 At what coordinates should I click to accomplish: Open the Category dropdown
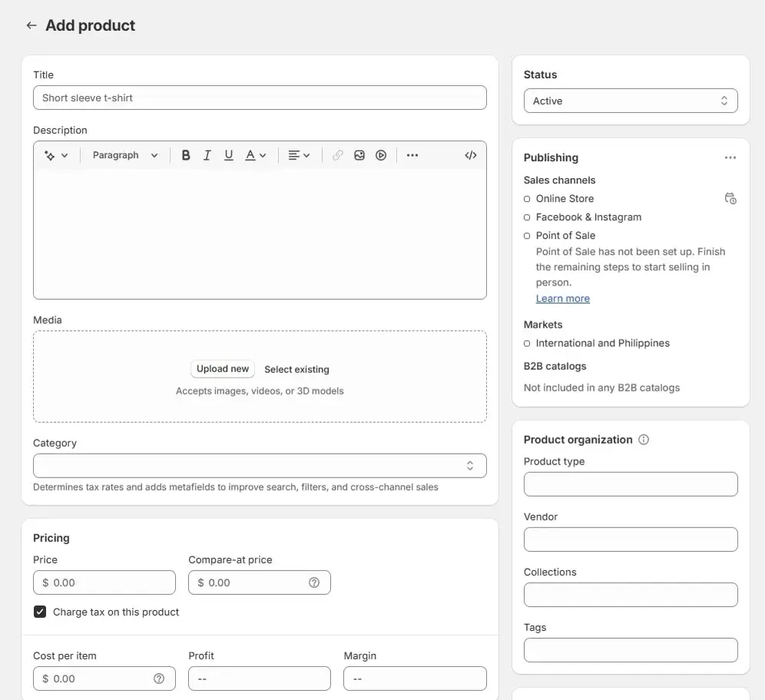point(260,466)
